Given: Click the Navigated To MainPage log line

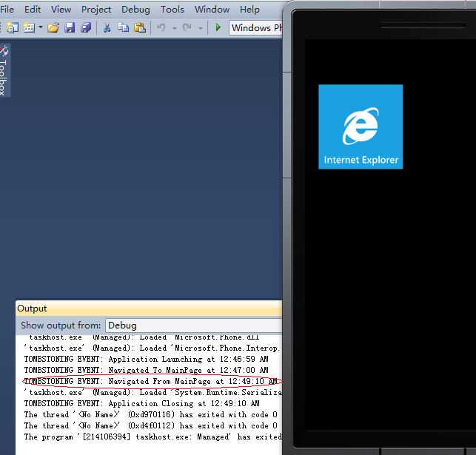Looking at the screenshot, I should click(x=147, y=371).
